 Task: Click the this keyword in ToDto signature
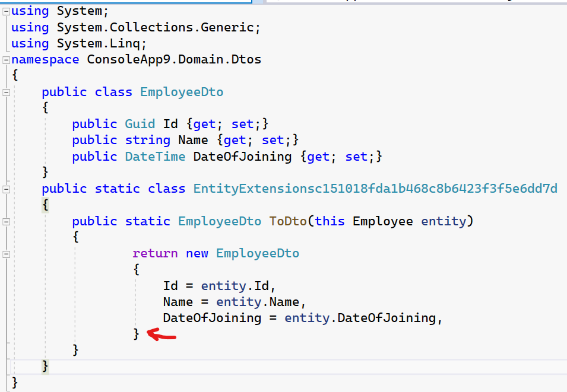pos(330,221)
